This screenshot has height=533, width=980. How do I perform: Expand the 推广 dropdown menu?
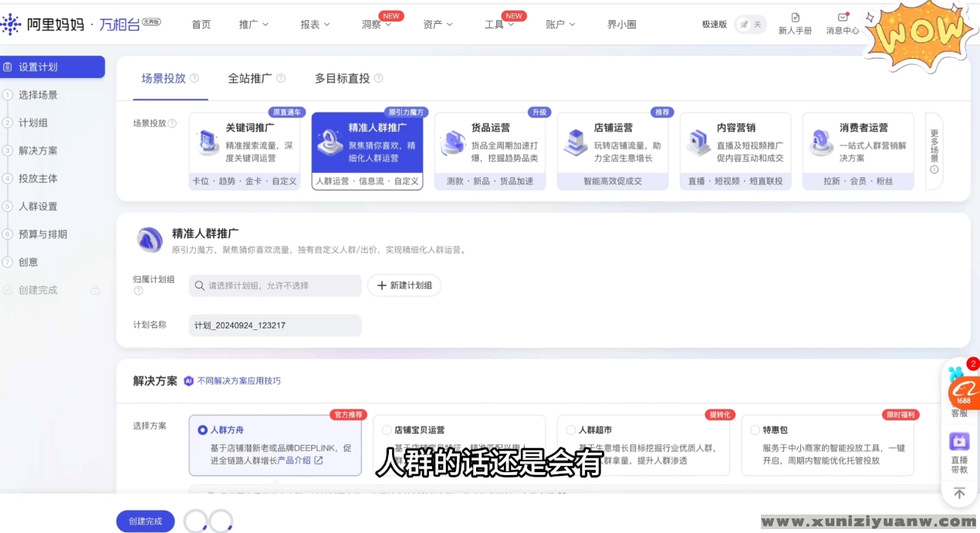click(x=254, y=24)
